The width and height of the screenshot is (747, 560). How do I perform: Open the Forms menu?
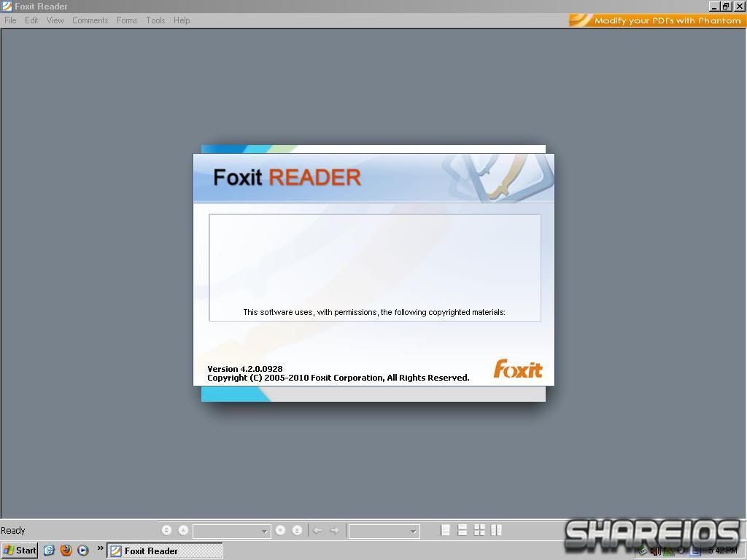(127, 20)
